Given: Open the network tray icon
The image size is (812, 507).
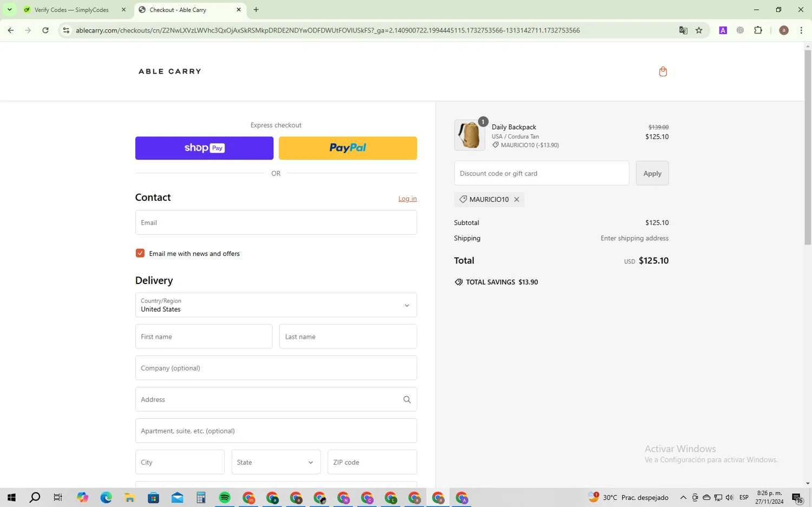Looking at the screenshot, I should (718, 498).
